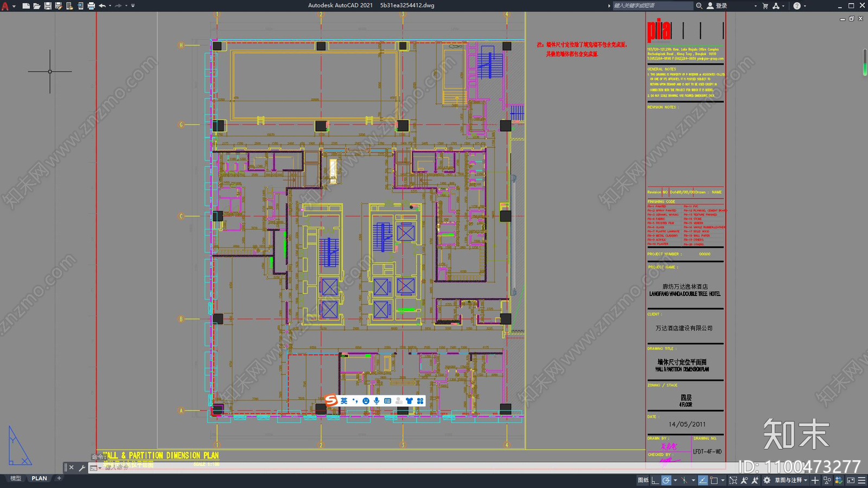Image resolution: width=868 pixels, height=488 pixels.
Task: Switch to the 模型 model tab
Action: pyautogui.click(x=16, y=478)
